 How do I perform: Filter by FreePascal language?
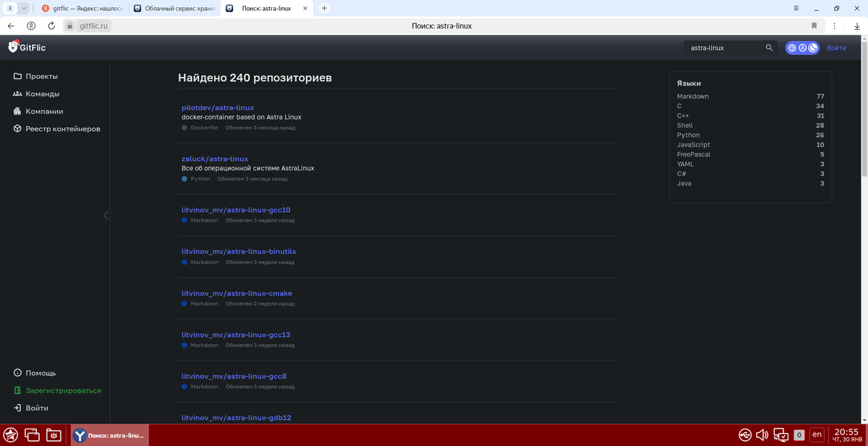tap(750, 154)
